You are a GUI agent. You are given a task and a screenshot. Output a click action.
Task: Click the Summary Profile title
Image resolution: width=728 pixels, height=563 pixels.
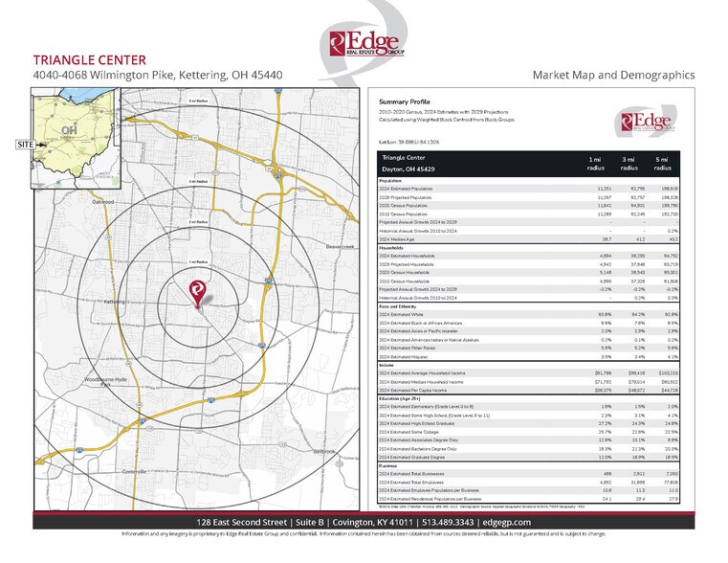[406, 101]
